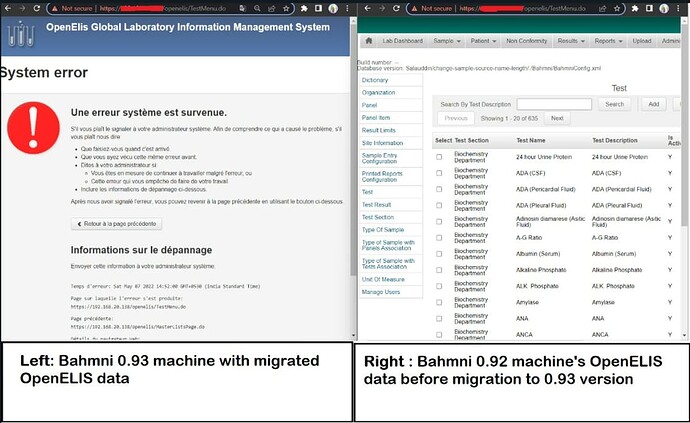Viewport: 690px width, 423px height.
Task: Open Type Of Sample in the admin sidebar
Action: (383, 230)
